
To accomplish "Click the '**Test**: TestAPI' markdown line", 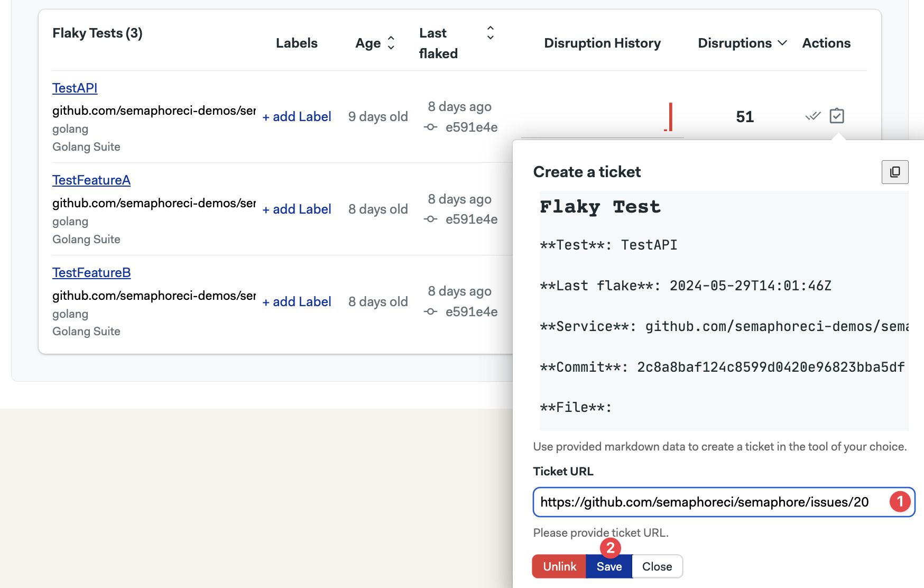I will pos(608,245).
